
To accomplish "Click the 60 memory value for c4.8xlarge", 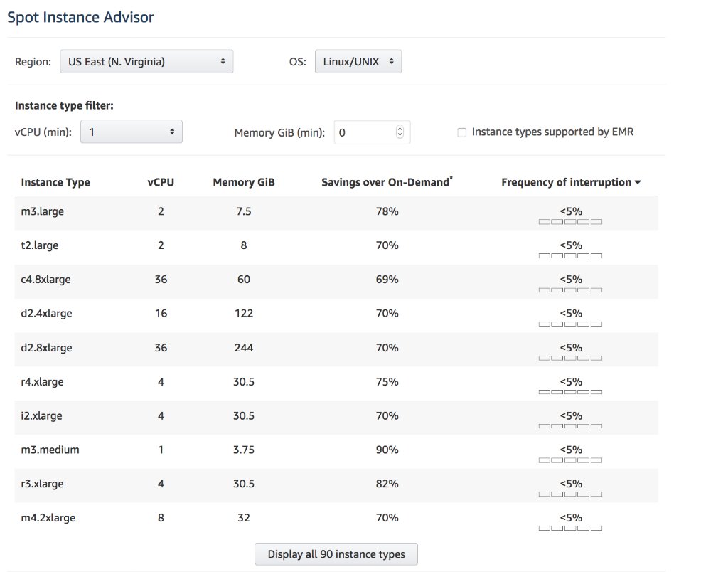I will pyautogui.click(x=244, y=280).
